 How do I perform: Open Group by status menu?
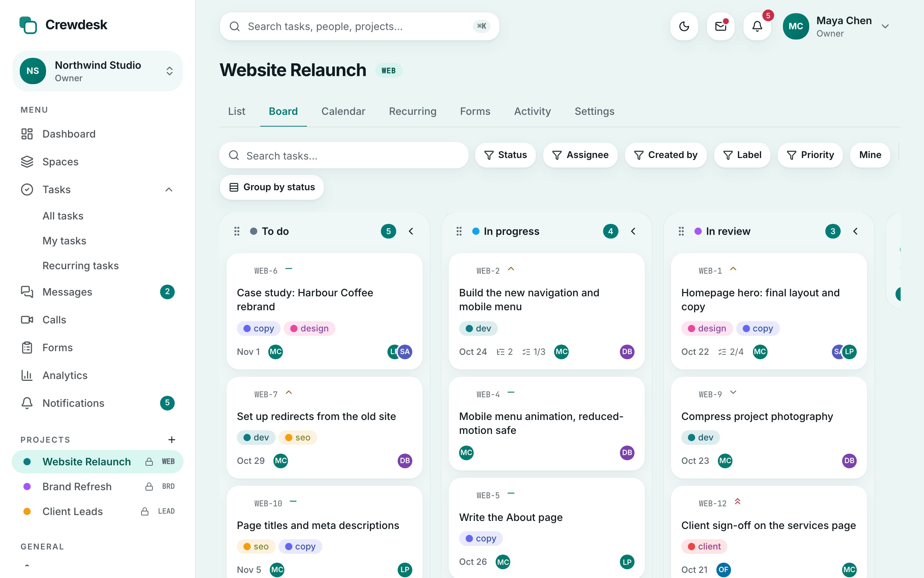point(272,187)
